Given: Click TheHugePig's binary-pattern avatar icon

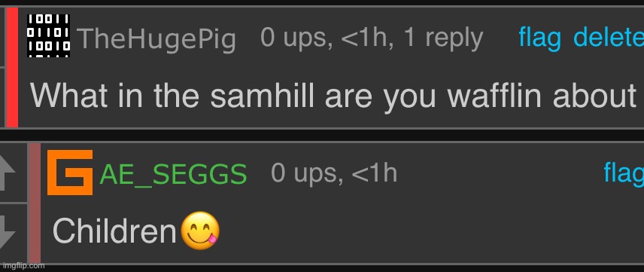Looking at the screenshot, I should tap(48, 36).
